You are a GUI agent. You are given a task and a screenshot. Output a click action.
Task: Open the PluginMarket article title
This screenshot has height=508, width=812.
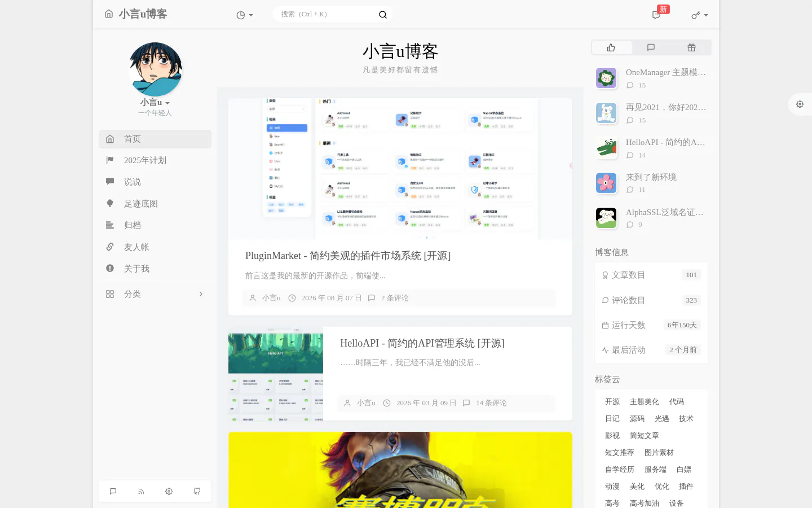pyautogui.click(x=348, y=256)
